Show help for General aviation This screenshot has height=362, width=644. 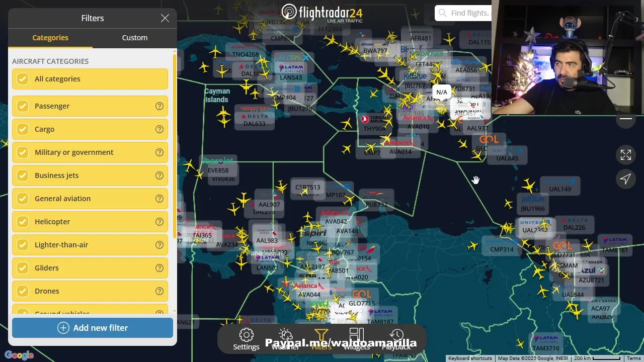point(159,199)
